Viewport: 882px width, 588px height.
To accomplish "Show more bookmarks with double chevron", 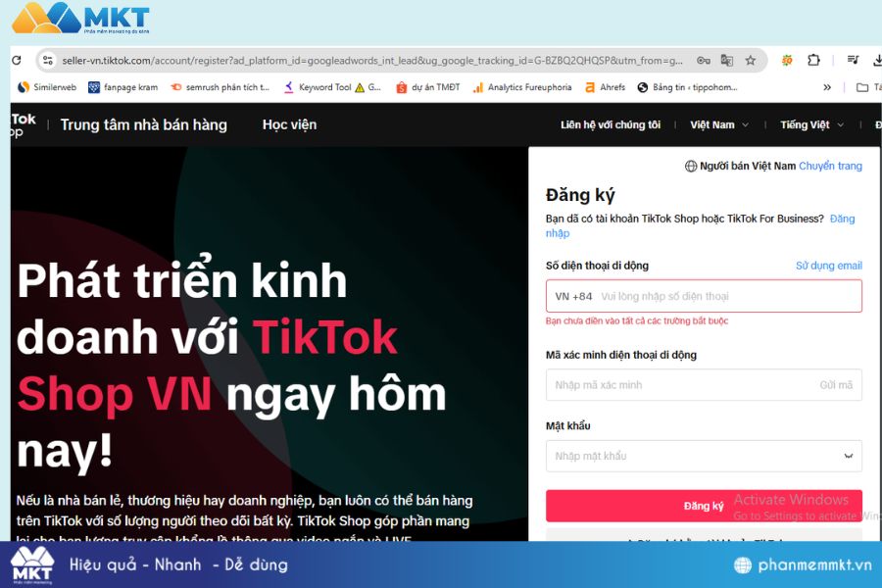I will (x=827, y=87).
